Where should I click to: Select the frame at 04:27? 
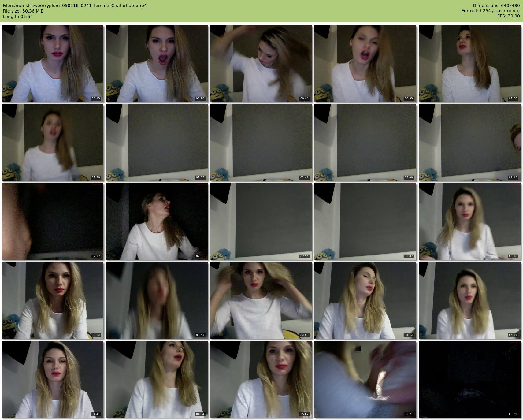pyautogui.click(x=470, y=300)
